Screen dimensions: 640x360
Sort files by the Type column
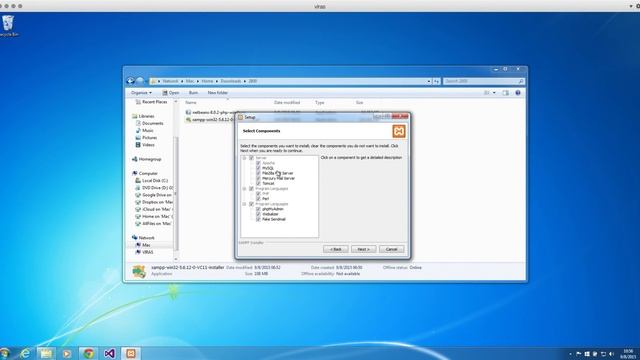click(x=320, y=102)
